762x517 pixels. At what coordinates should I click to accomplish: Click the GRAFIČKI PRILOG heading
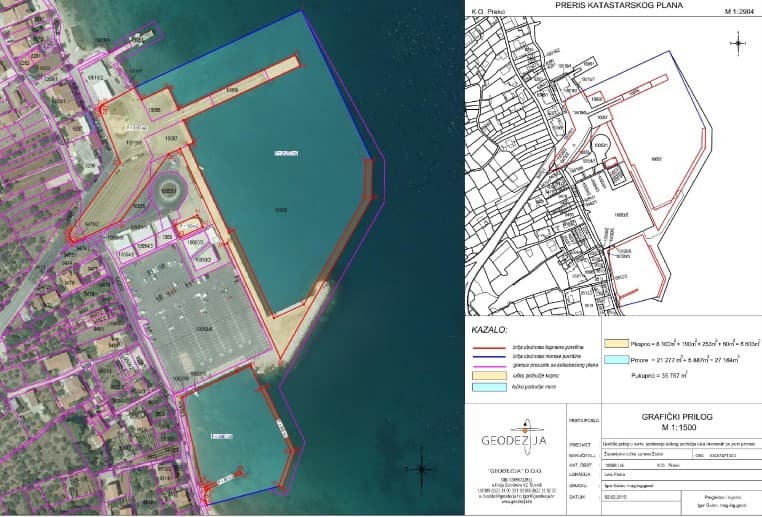pyautogui.click(x=676, y=417)
